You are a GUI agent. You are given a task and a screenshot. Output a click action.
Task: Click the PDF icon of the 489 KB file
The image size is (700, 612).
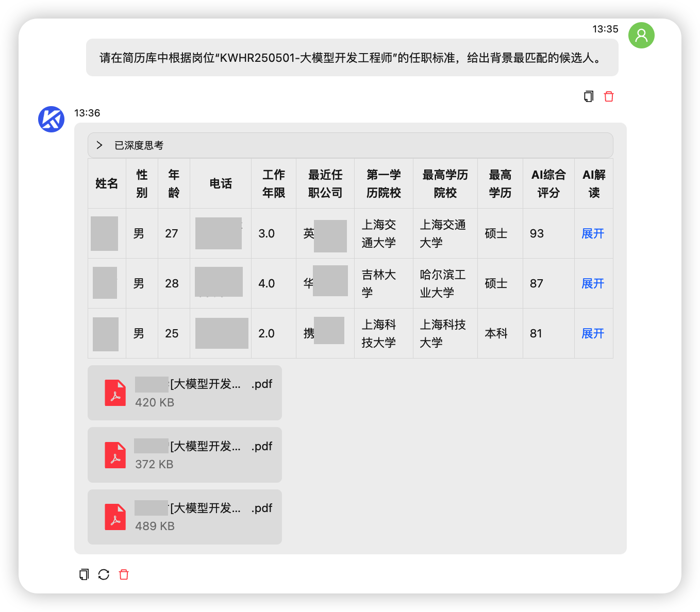point(115,517)
